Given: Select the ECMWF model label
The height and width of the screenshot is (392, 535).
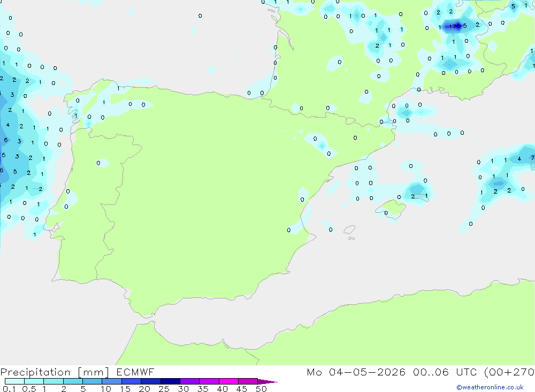Looking at the screenshot, I should (x=135, y=372).
